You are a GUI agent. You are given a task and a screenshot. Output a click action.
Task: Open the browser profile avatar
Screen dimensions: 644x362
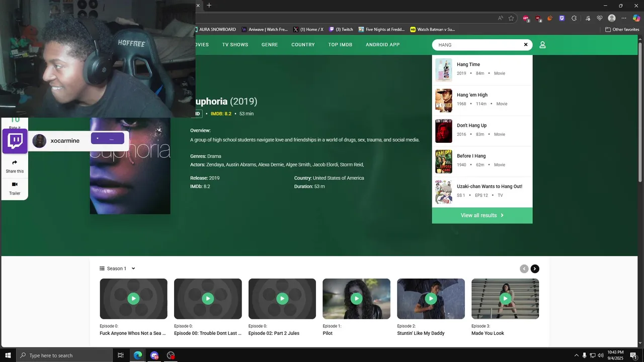(612, 18)
